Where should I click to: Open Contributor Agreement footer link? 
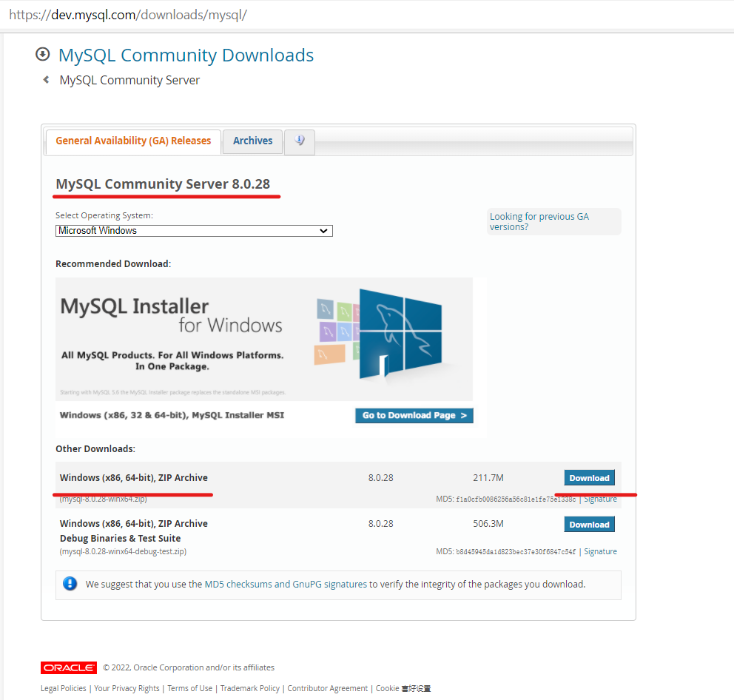(x=327, y=688)
